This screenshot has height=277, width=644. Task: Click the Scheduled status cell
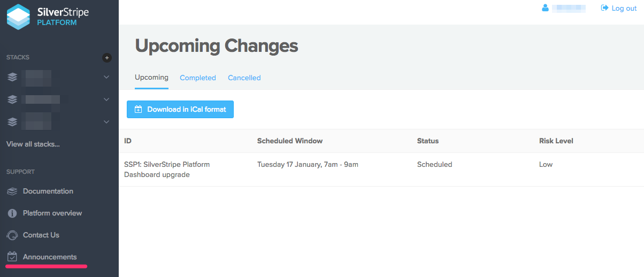434,164
